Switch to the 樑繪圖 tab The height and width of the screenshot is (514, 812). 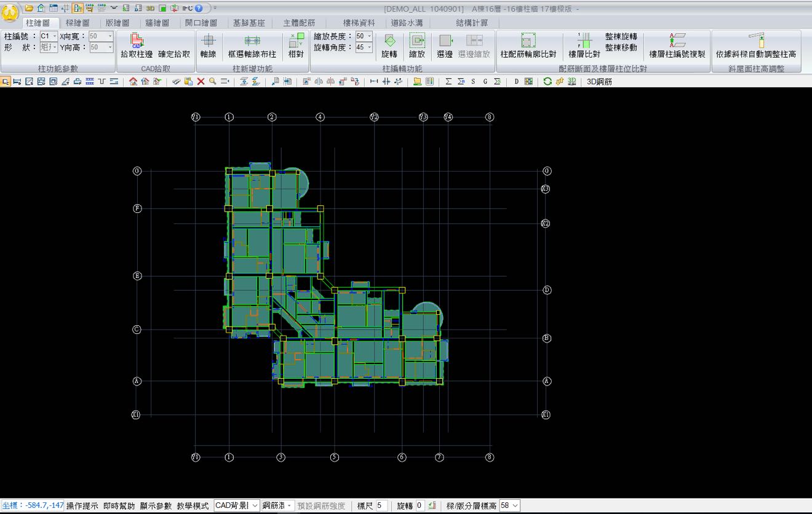point(78,23)
